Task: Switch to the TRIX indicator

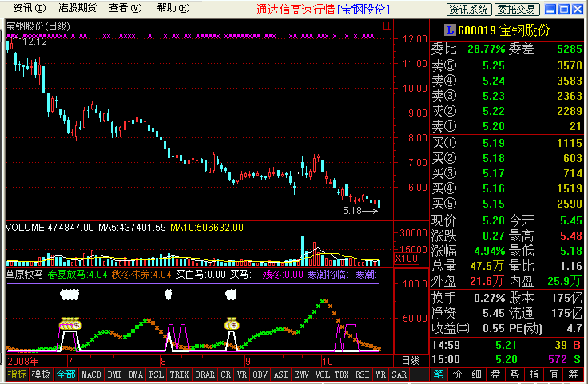Action: 179,374
